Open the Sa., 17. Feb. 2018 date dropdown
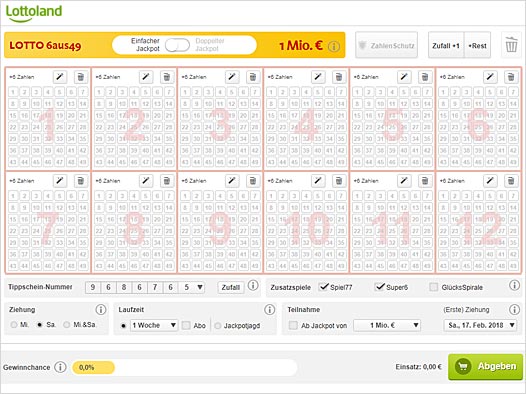Viewport: 526px width, 394px height. click(x=480, y=325)
